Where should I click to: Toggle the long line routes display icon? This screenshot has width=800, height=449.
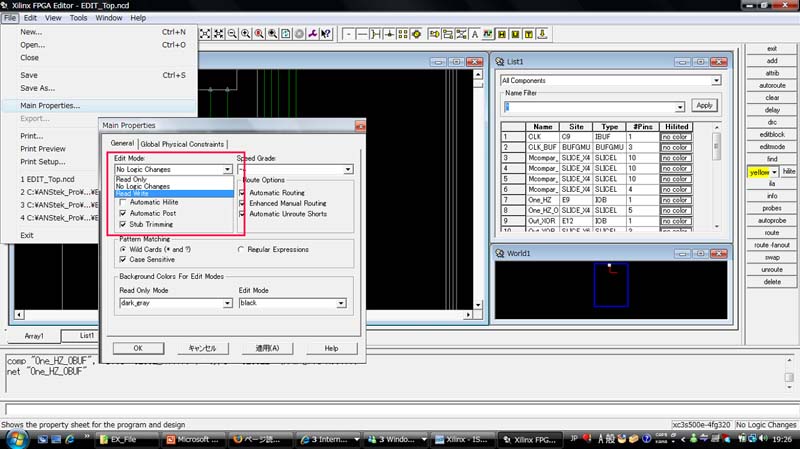click(362, 34)
